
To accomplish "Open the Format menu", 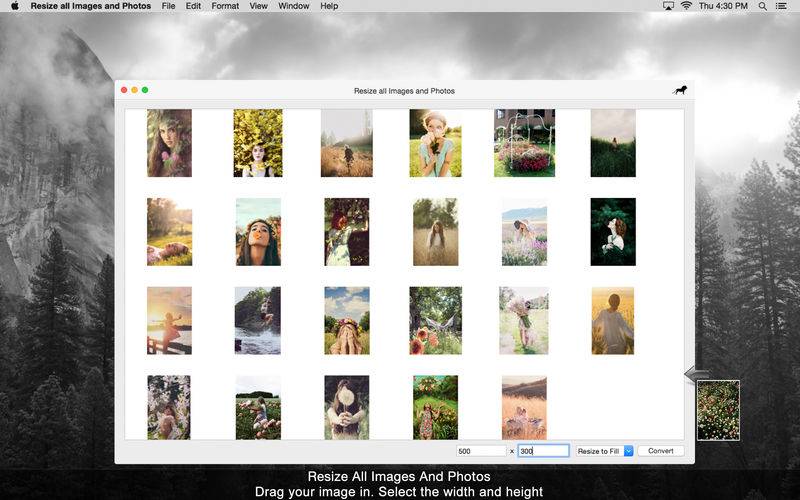I will tap(225, 6).
